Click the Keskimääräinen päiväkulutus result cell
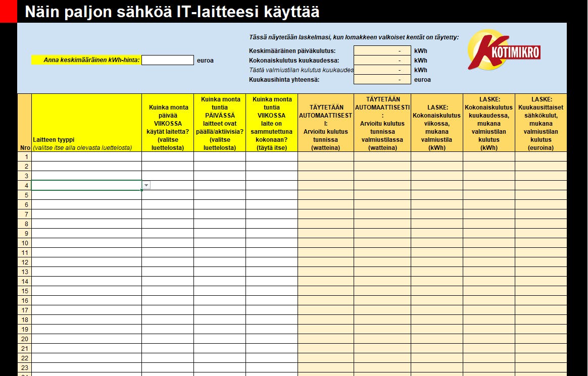The width and height of the screenshot is (588, 376). (x=382, y=50)
